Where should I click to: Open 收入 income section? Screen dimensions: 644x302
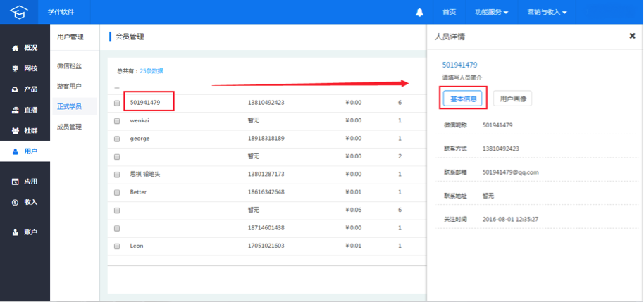25,202
